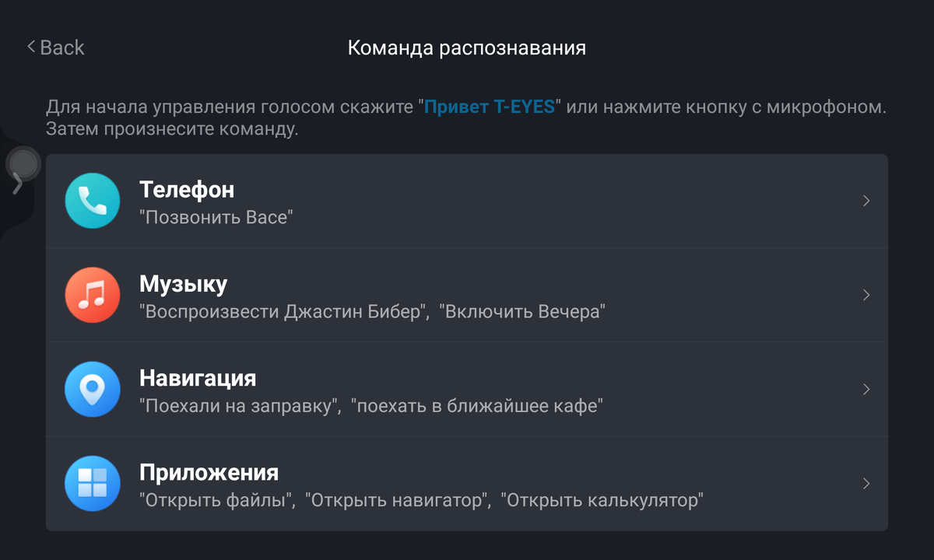Open the Навигация voice command section
The image size is (934, 560).
pos(467,389)
